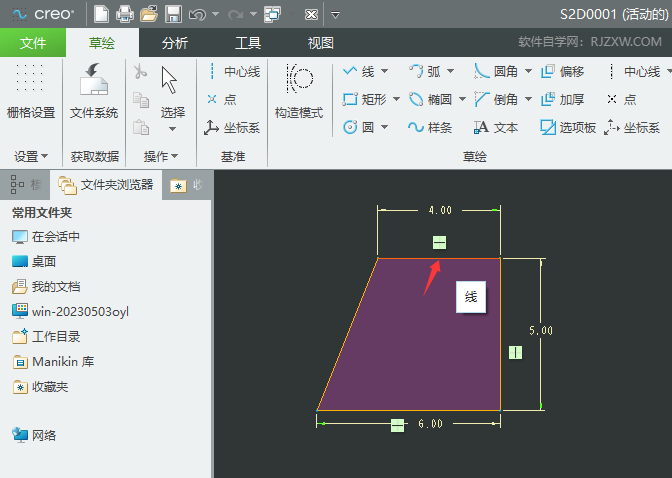672x478 pixels.
Task: Switch to the Folder Browser (文件夹浏览器) tab
Action: tap(106, 185)
